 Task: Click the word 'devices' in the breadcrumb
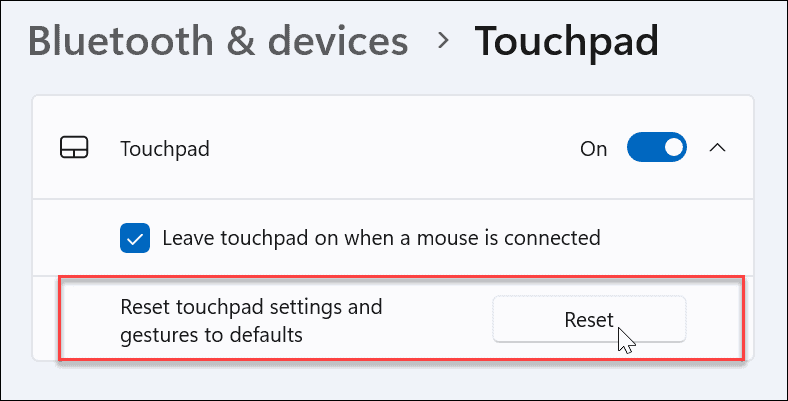click(x=339, y=42)
